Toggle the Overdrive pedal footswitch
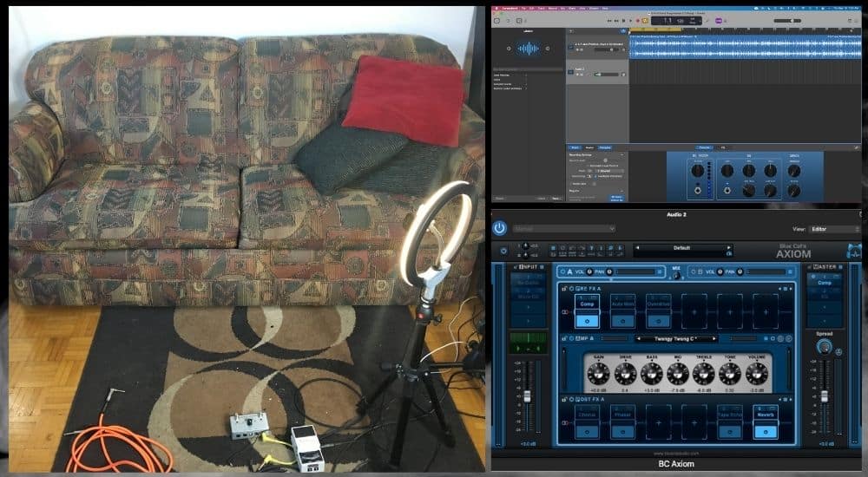 pos(658,320)
